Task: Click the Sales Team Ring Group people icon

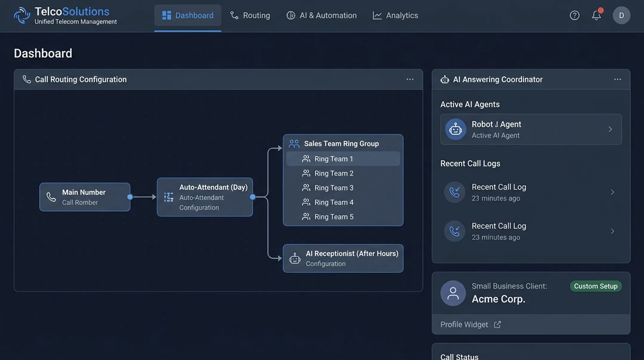Action: pyautogui.click(x=294, y=144)
